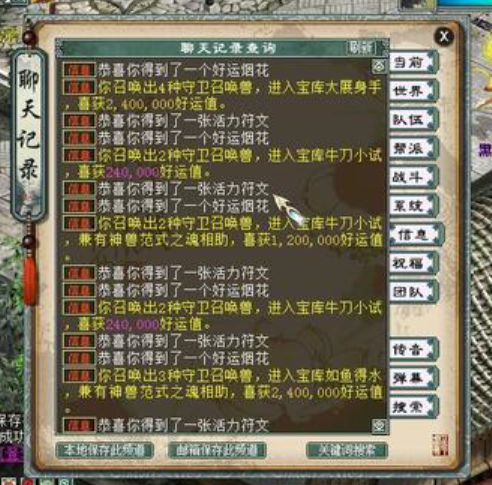Show the 战斗 channel records
The image size is (492, 485).
click(x=413, y=177)
